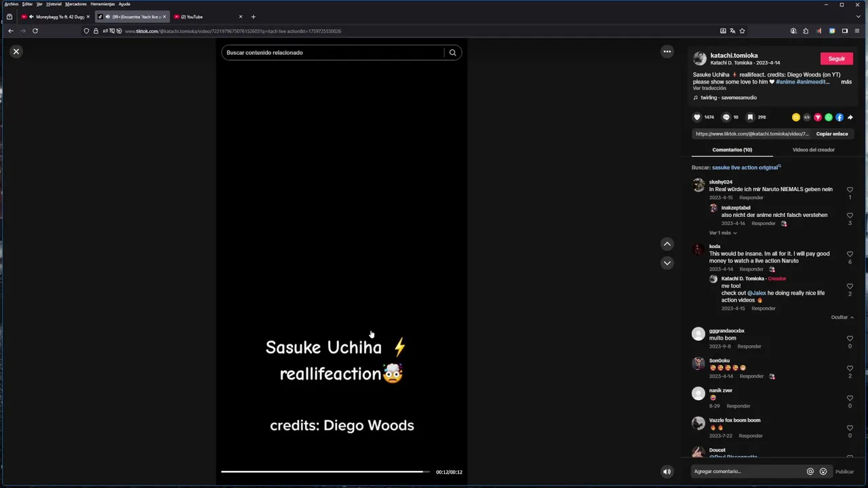Open the Marcadores menu
The width and height of the screenshot is (868, 488).
(76, 4)
